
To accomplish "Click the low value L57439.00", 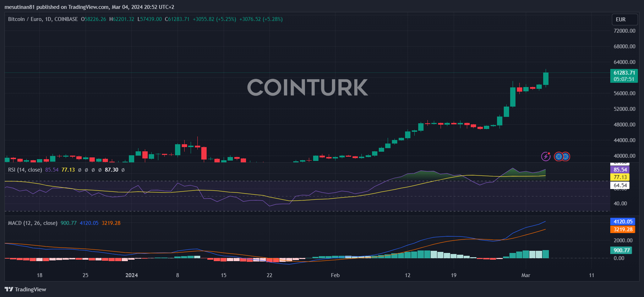I will [149, 19].
